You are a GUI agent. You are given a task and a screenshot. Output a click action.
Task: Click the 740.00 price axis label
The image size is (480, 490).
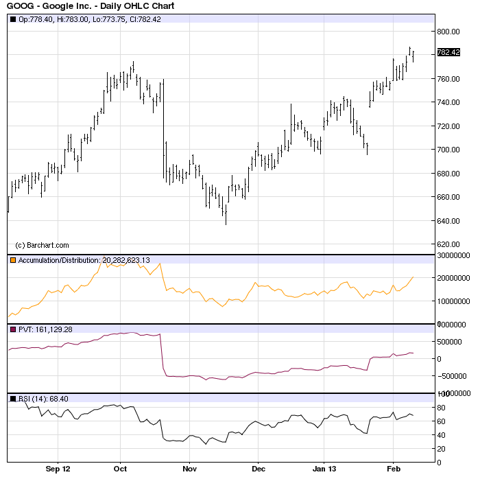click(x=448, y=102)
